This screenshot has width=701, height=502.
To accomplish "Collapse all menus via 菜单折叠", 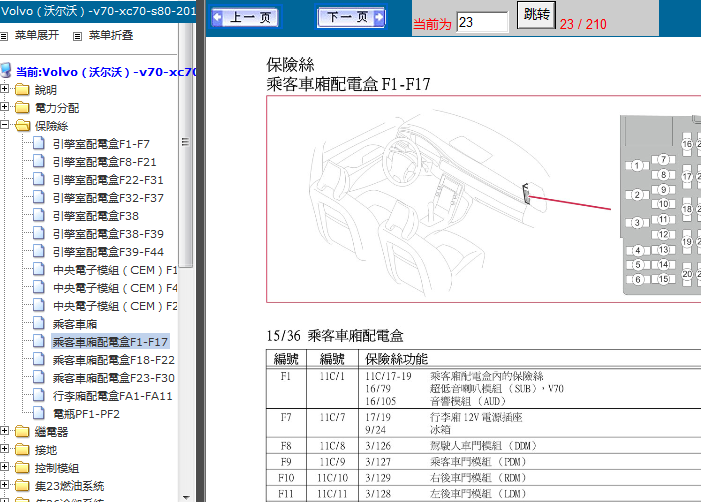I will [x=111, y=35].
